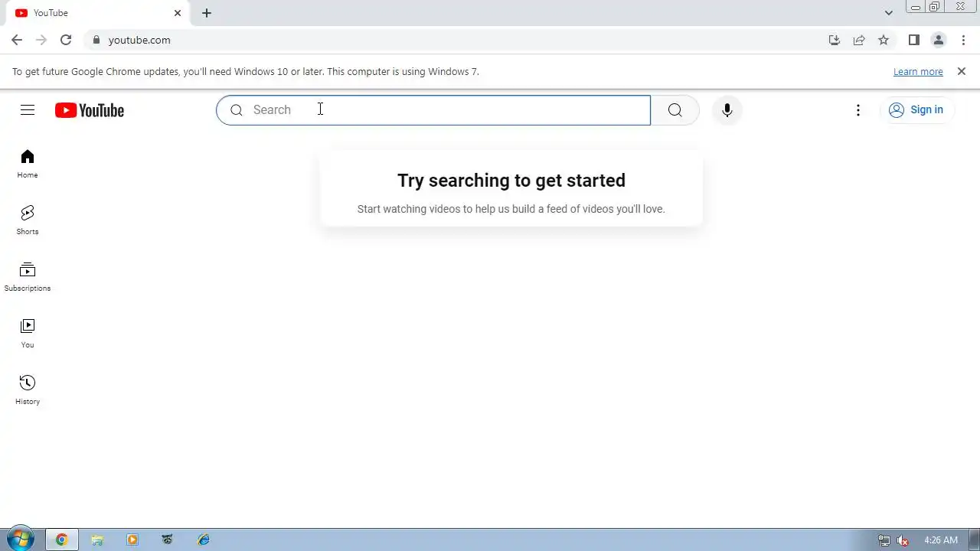This screenshot has height=551, width=980.
Task: Open the YouTube hamburger guide menu
Action: (x=28, y=110)
